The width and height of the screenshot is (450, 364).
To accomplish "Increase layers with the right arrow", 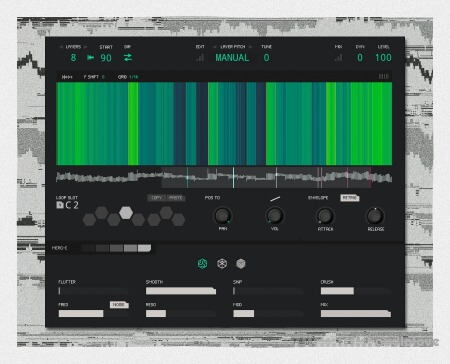I will click(86, 47).
